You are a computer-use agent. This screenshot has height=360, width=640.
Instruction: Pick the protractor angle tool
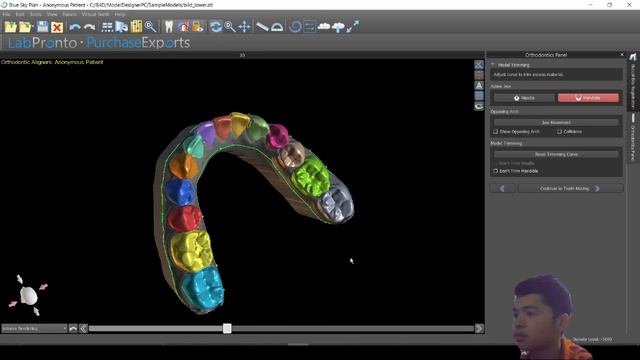(277, 27)
